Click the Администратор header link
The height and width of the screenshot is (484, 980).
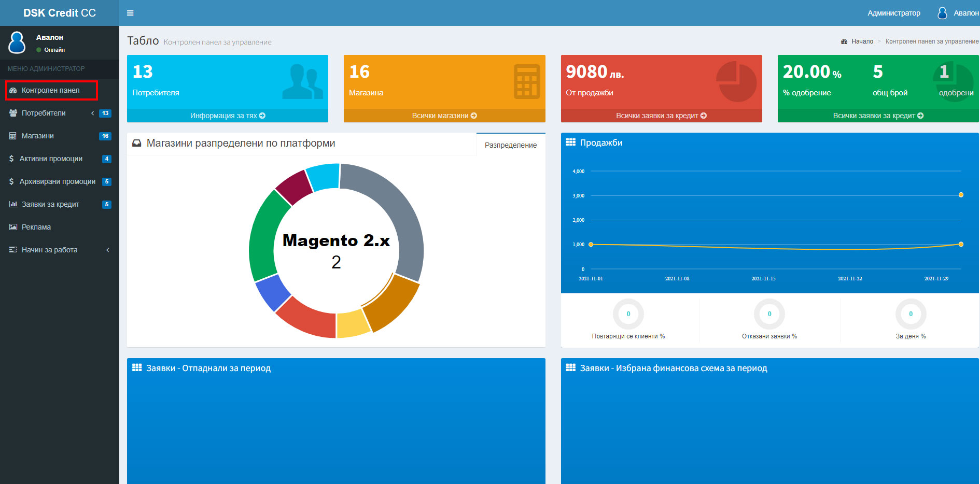(x=894, y=13)
